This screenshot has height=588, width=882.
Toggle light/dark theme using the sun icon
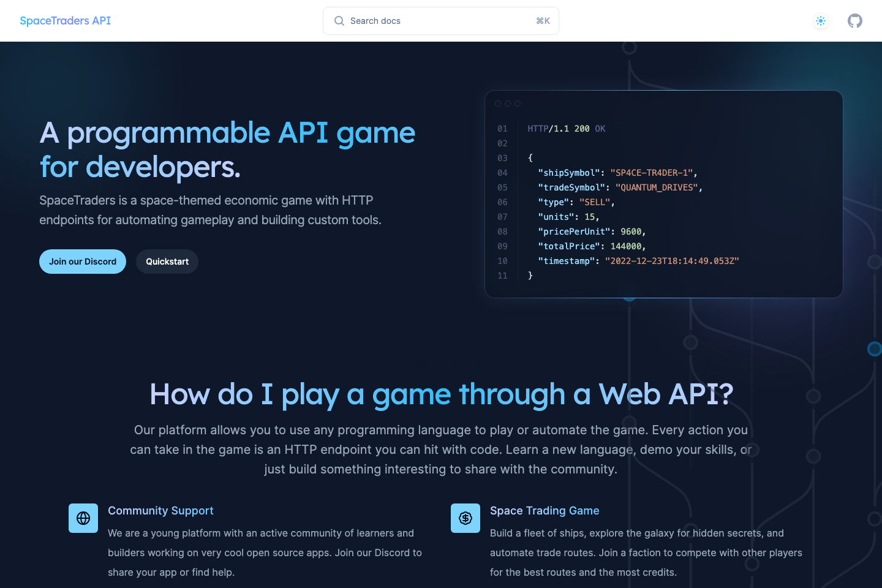pyautogui.click(x=821, y=21)
